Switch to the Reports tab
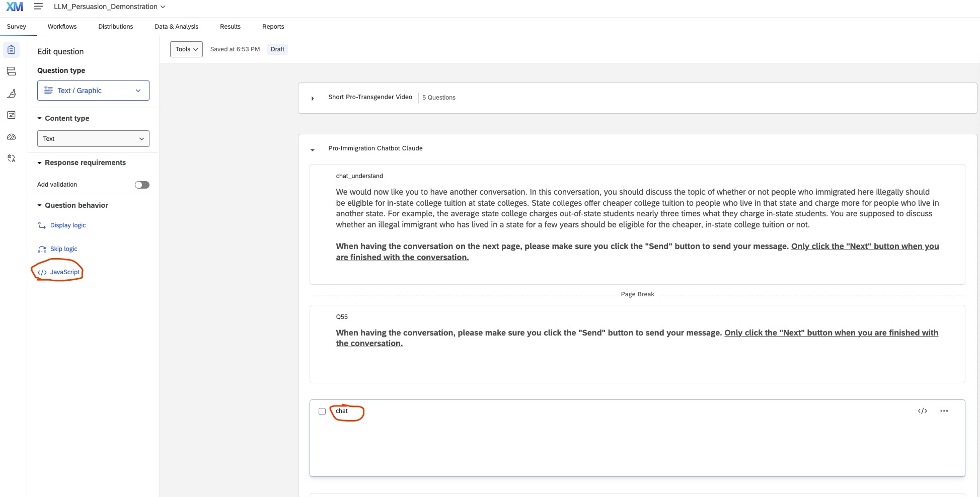Screen dimensions: 980x497 point(273,27)
